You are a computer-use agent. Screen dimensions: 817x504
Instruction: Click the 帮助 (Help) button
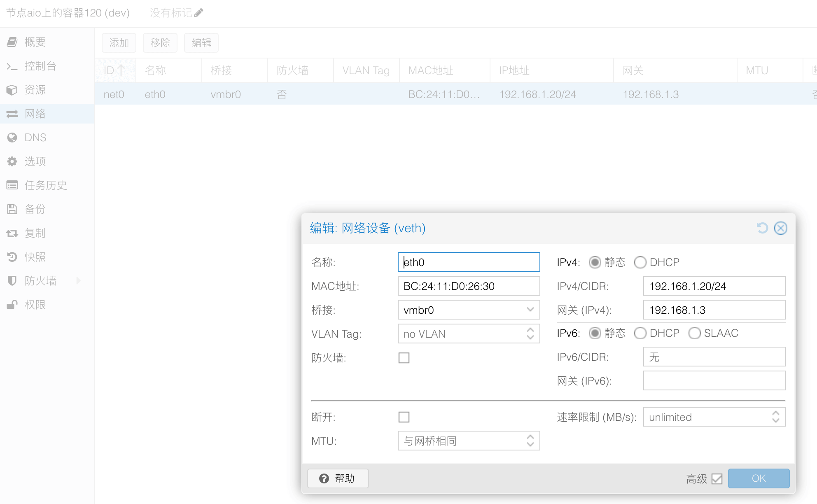(x=338, y=478)
